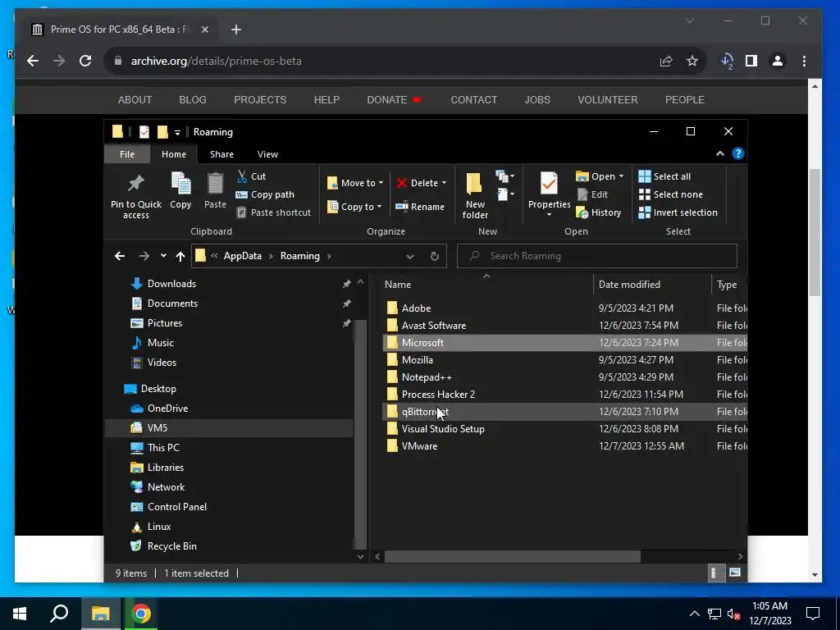
Task: Open the File ribbon tab
Action: click(127, 154)
